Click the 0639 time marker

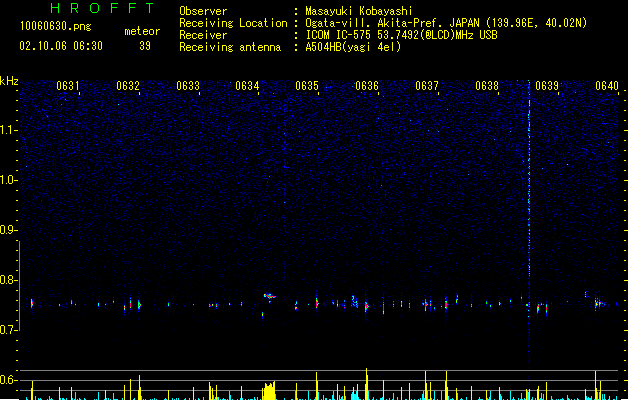tap(547, 86)
